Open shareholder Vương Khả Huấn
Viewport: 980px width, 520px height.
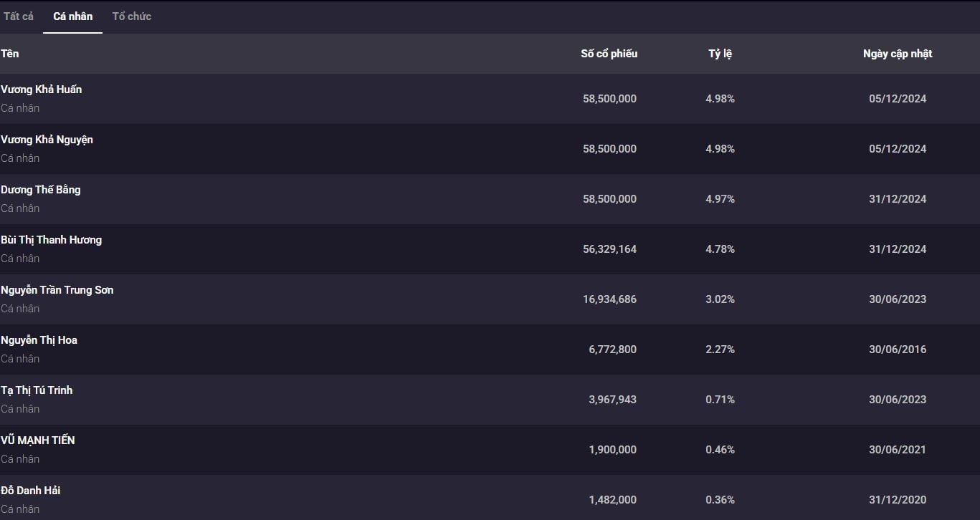click(42, 90)
